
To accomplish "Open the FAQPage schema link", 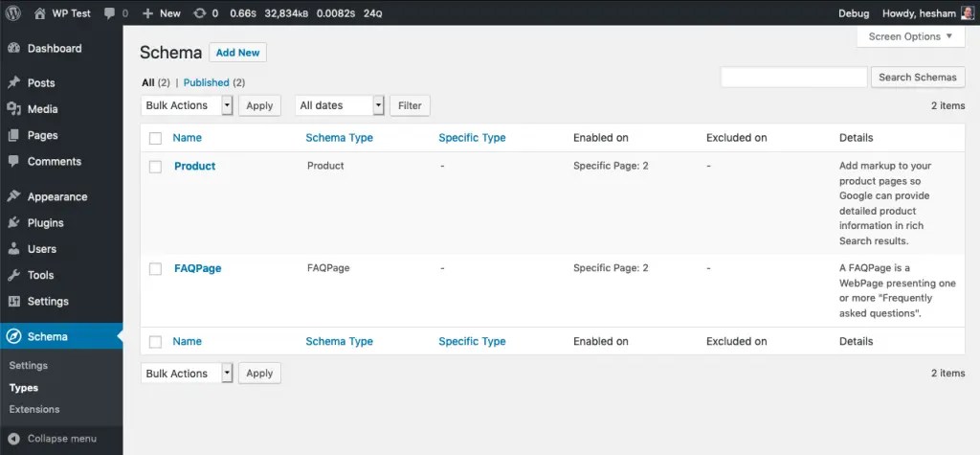I will (198, 268).
